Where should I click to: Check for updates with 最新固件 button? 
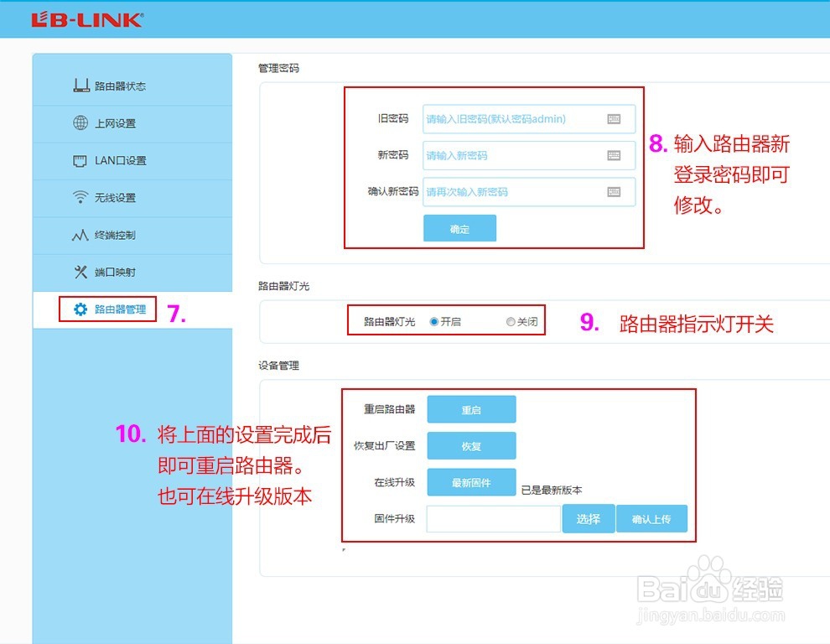click(471, 482)
